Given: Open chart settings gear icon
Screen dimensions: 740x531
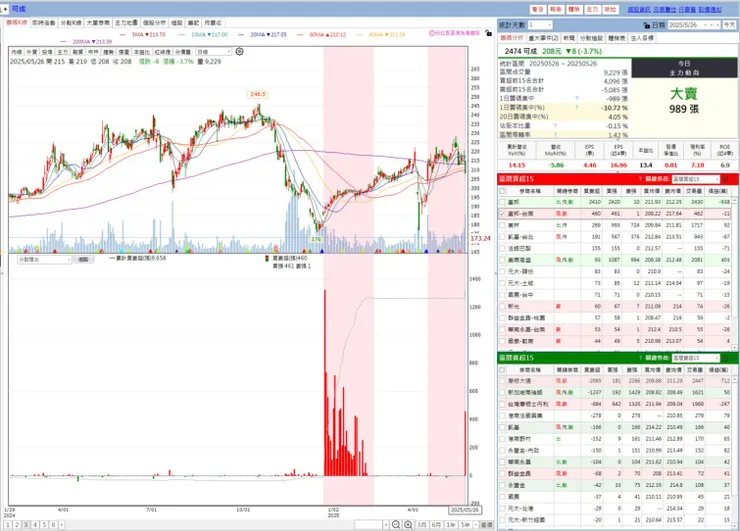Looking at the screenshot, I should [x=239, y=51].
